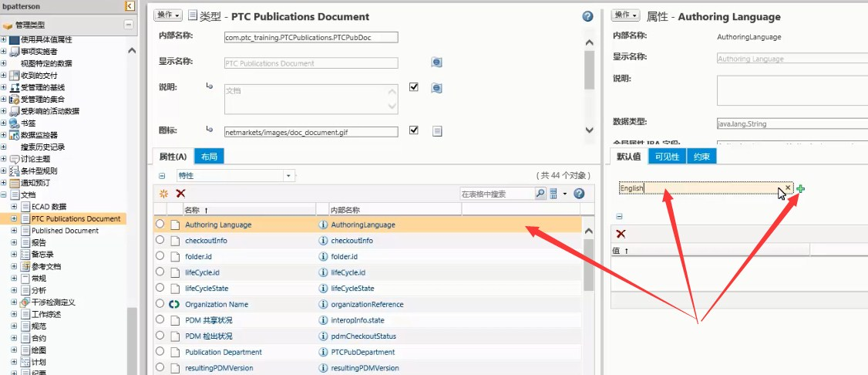Screen dimensions: 868x375
Task: Toggle the checkbox next to description field
Action: click(413, 87)
